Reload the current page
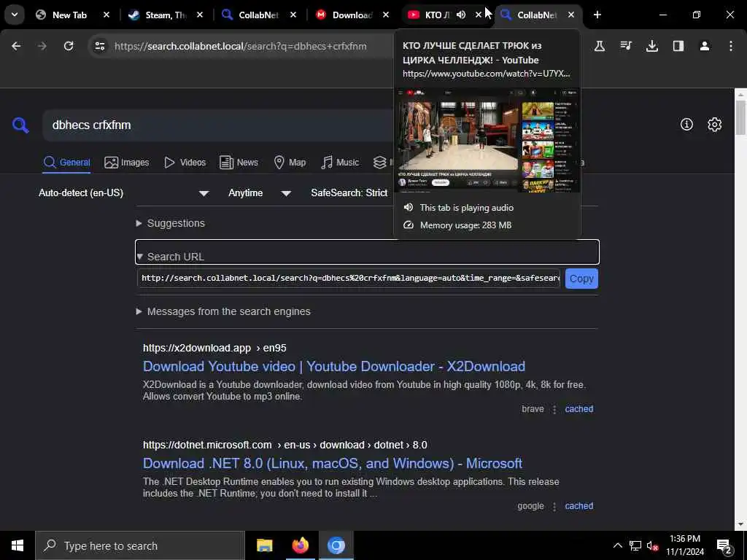747x560 pixels. [x=69, y=46]
